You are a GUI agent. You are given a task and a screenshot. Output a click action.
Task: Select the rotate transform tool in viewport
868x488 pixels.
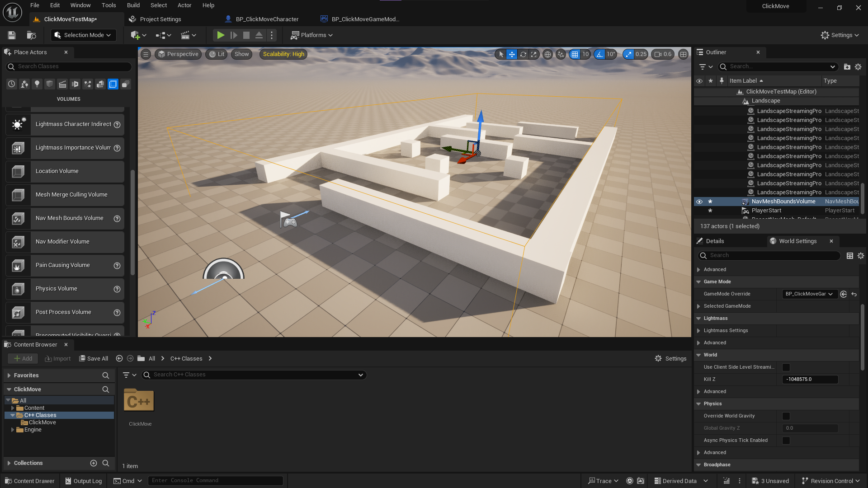coord(523,54)
